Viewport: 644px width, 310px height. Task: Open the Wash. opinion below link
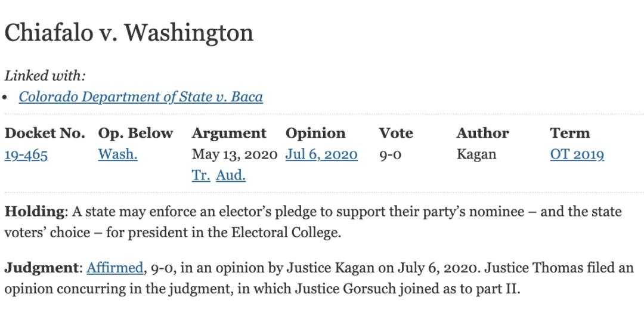[118, 154]
